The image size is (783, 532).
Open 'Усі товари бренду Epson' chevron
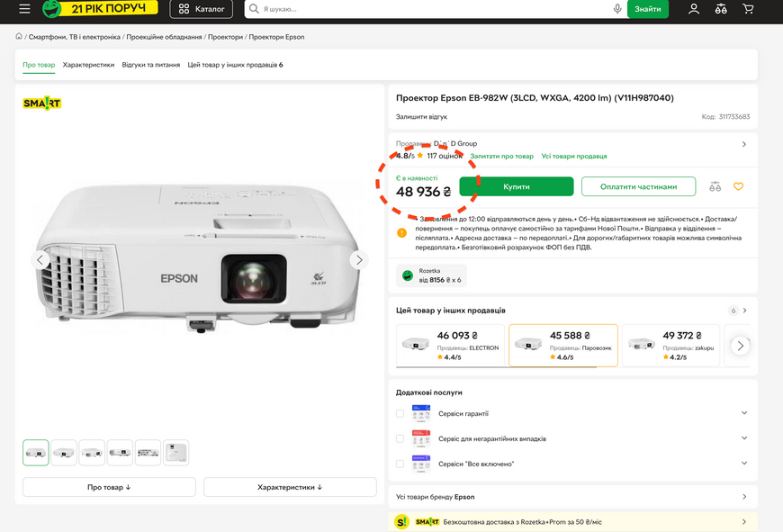744,497
